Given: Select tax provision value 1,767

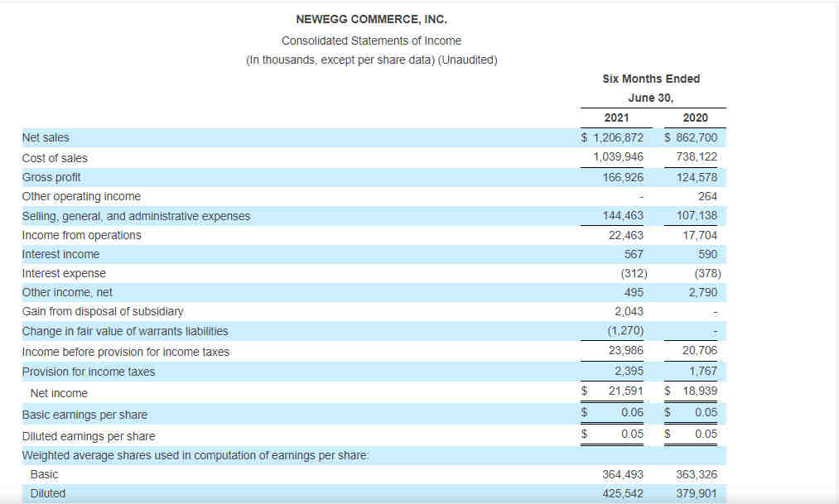Looking at the screenshot, I should tap(703, 371).
